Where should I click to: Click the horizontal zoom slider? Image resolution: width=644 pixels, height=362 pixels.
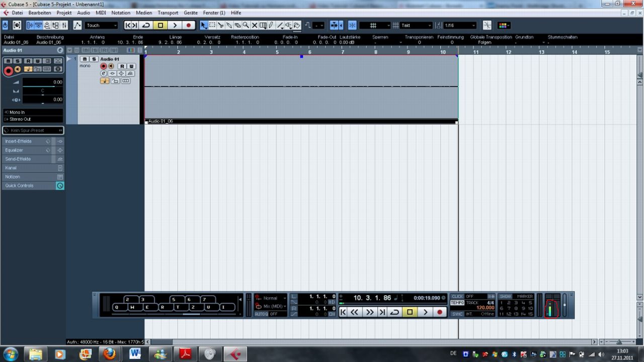tap(618, 342)
